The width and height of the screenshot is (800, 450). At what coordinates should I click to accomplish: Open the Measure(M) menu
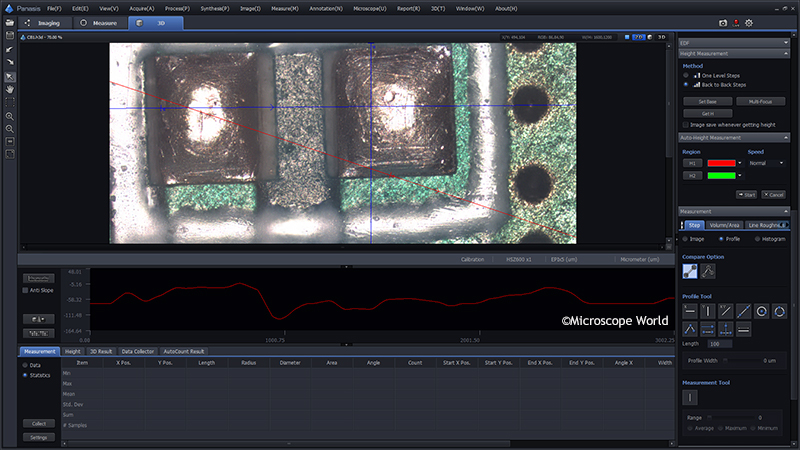pos(285,9)
